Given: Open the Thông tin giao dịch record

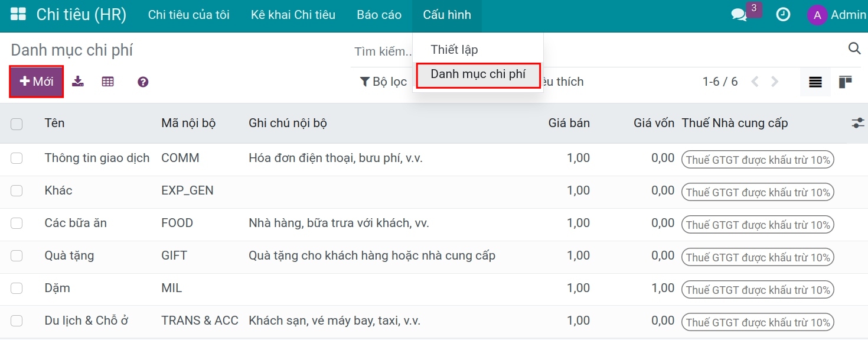Looking at the screenshot, I should pyautogui.click(x=97, y=158).
